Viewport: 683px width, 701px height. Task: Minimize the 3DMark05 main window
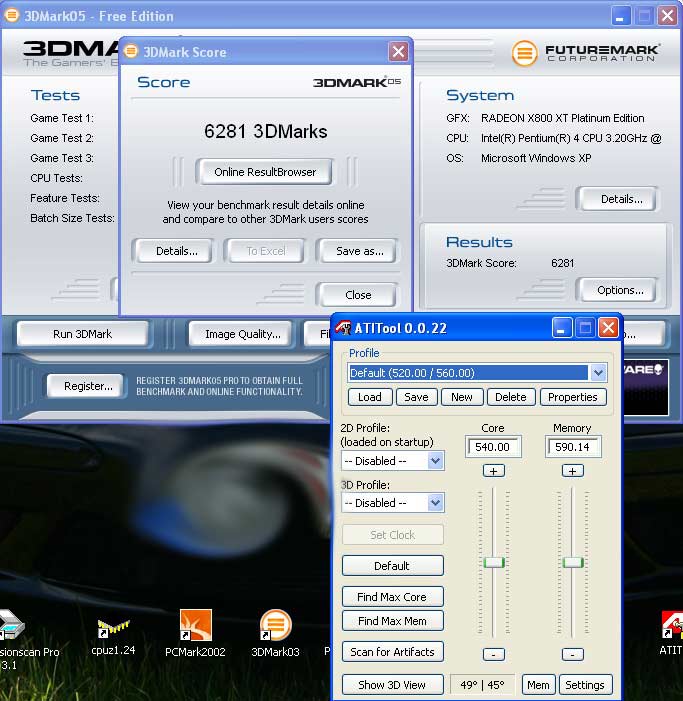[x=621, y=16]
